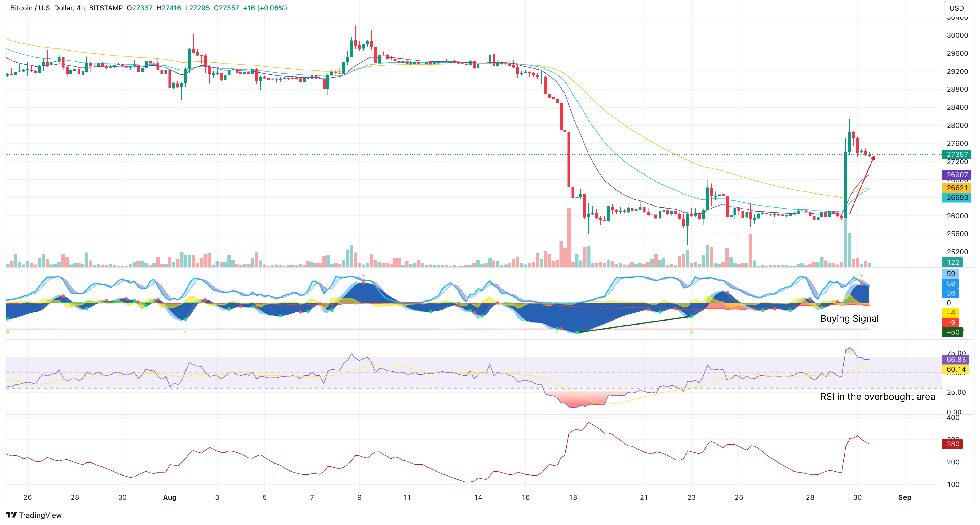The image size is (980, 525).
Task: Click the green 27357 current price label
Action: pos(957,154)
